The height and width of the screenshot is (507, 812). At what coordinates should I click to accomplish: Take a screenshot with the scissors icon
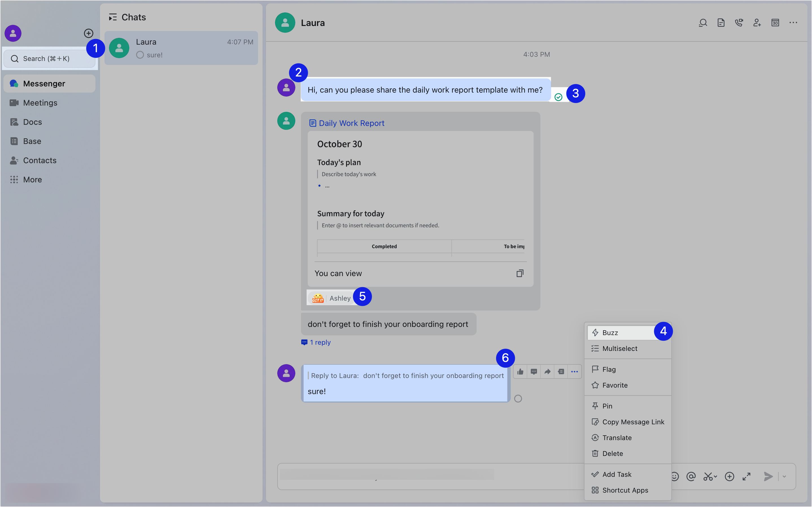708,476
